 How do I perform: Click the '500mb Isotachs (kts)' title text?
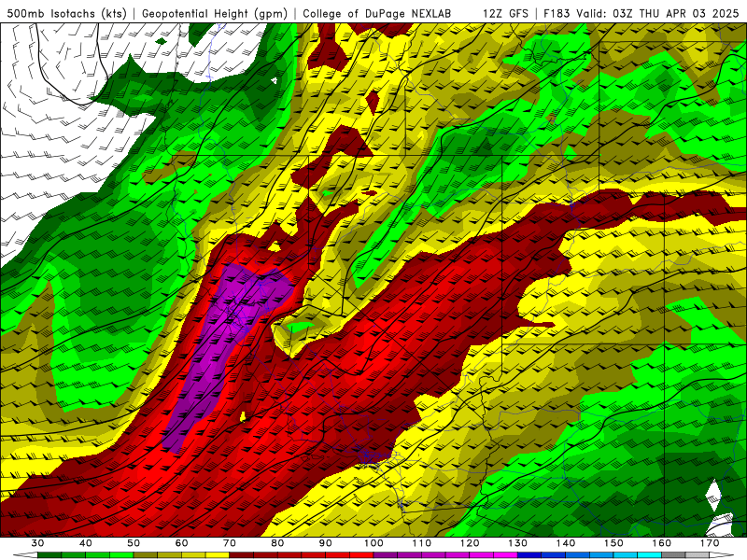coord(66,13)
